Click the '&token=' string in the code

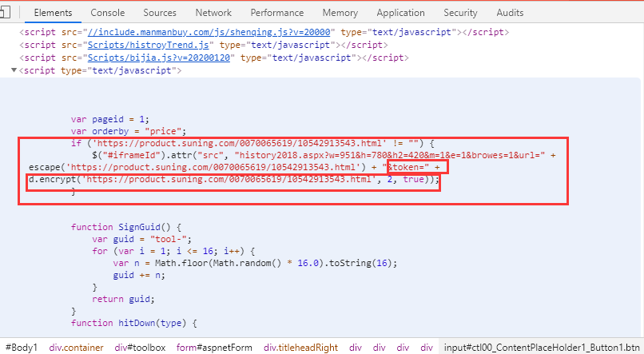coord(406,167)
